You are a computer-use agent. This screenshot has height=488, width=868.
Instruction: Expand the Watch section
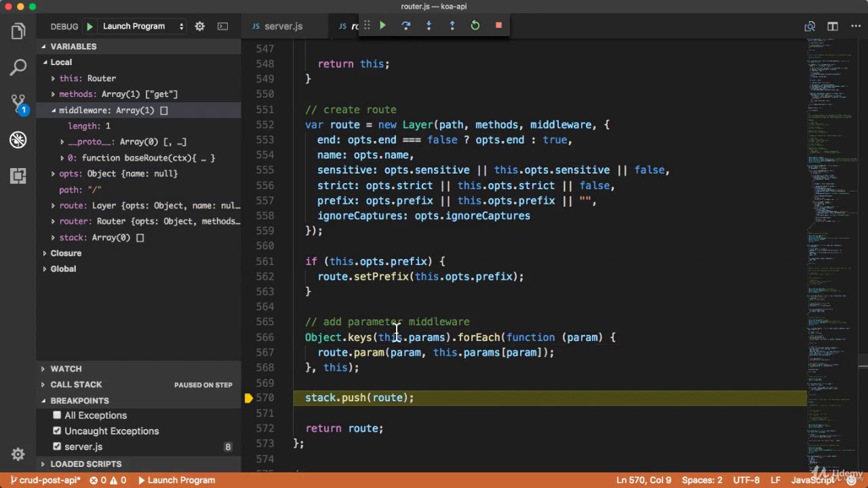(139, 369)
